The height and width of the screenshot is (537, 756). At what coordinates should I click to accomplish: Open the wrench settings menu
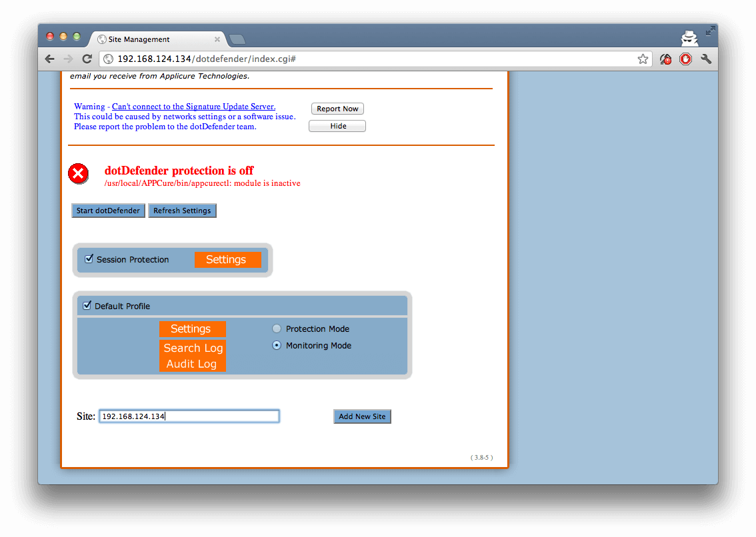(x=706, y=59)
